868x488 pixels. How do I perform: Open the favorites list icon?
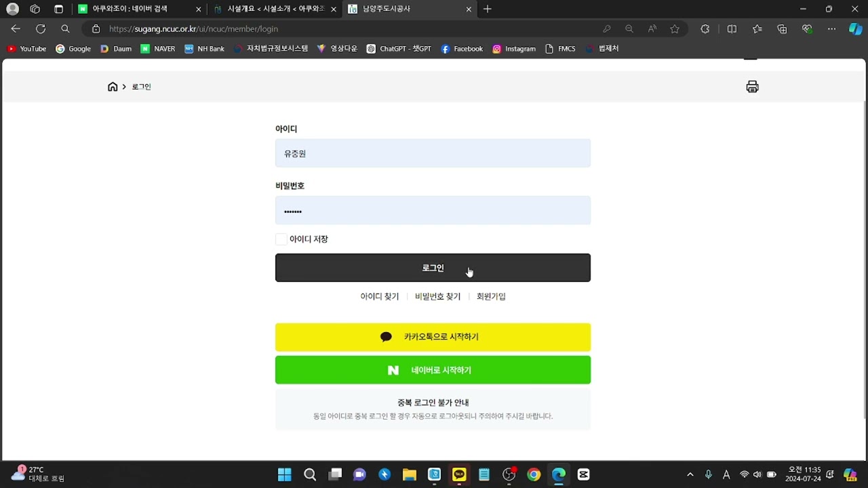click(757, 28)
